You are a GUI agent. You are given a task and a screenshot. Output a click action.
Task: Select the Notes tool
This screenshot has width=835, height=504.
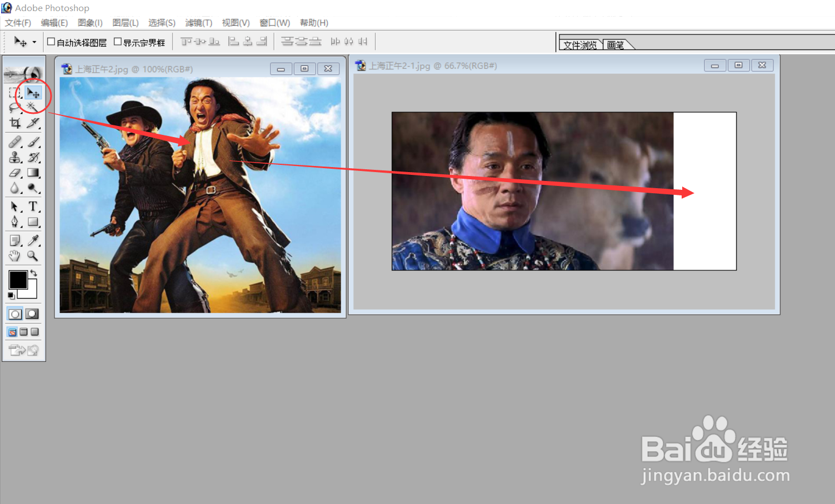15,240
